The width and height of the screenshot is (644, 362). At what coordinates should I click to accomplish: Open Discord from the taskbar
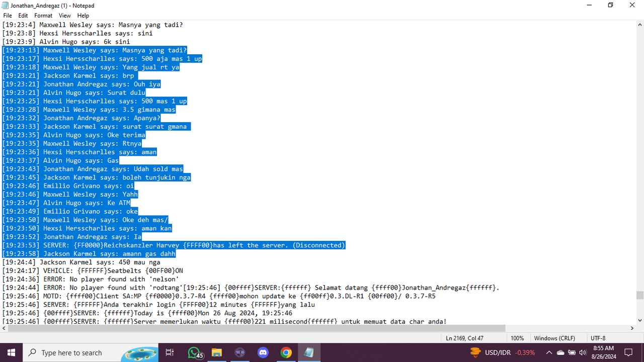pos(263,352)
